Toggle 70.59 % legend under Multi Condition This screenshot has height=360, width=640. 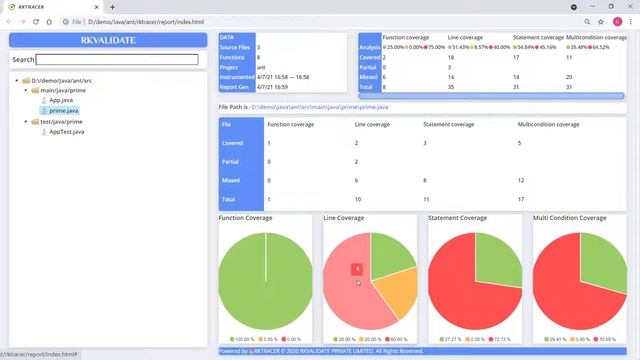click(x=604, y=340)
